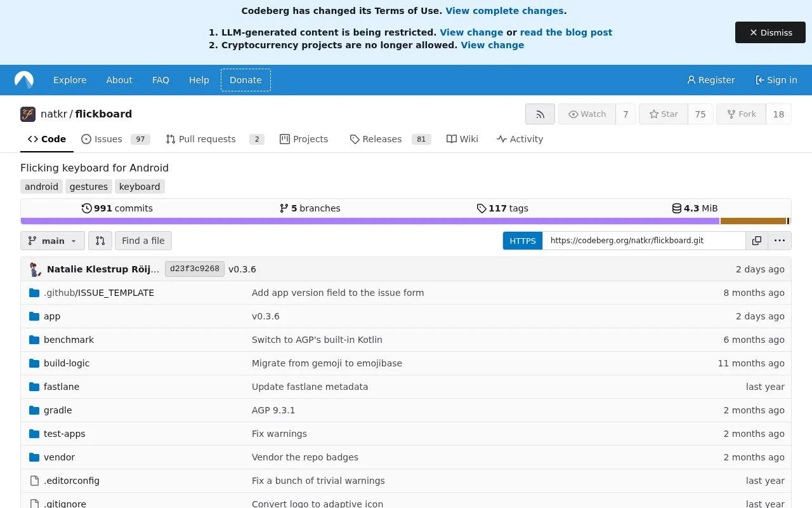812x508 pixels.
Task: Click the Register link
Action: coord(710,80)
